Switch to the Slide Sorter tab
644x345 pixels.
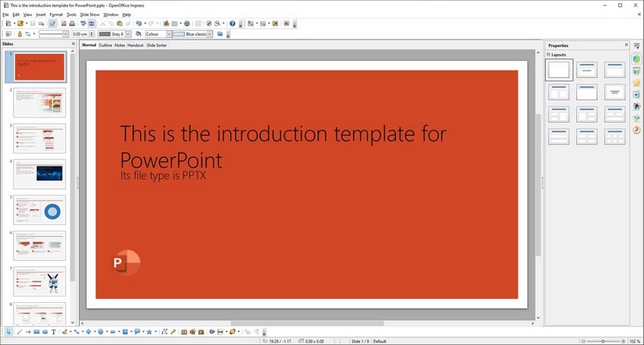tap(157, 45)
